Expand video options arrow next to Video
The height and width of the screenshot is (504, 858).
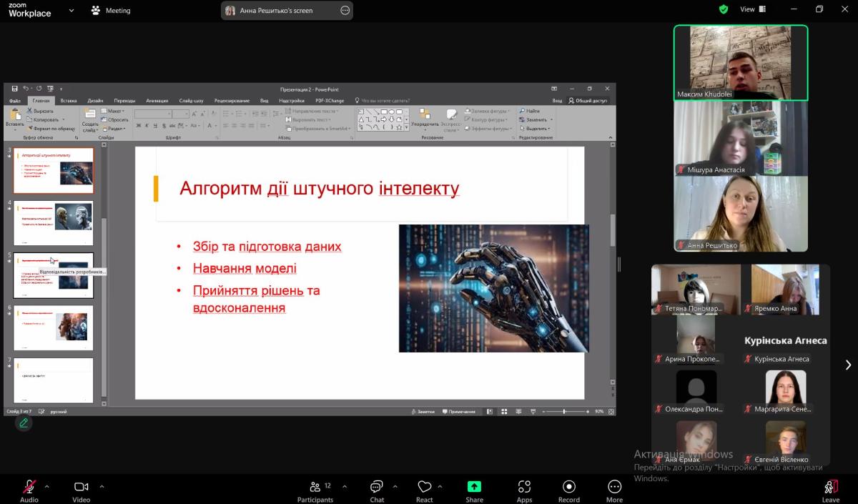[102, 486]
